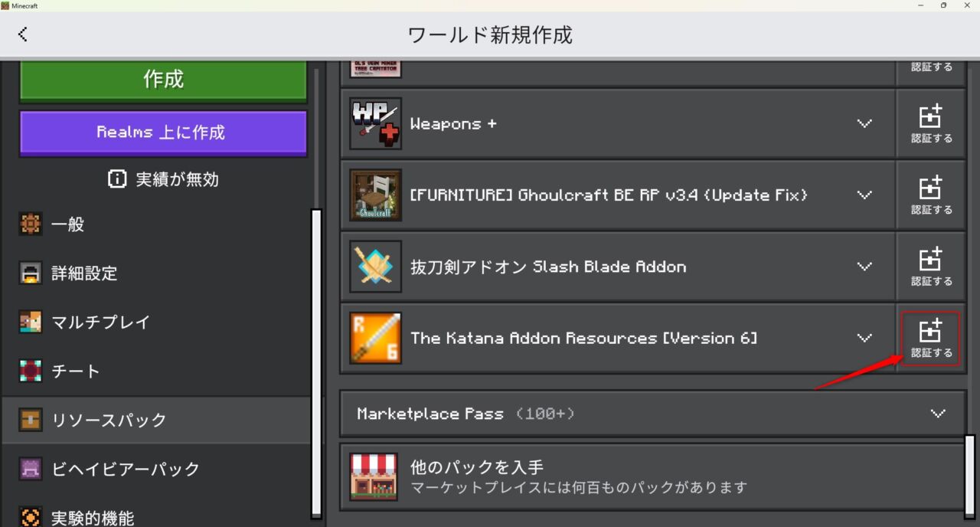The height and width of the screenshot is (527, 980).
Task: Open the 実験的機能 settings section
Action: (x=92, y=516)
